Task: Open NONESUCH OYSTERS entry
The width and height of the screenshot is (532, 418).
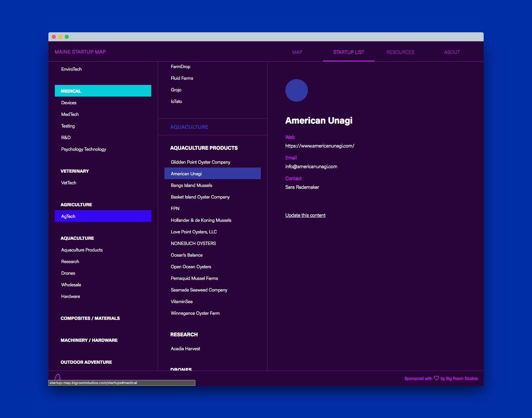Action: coord(193,243)
